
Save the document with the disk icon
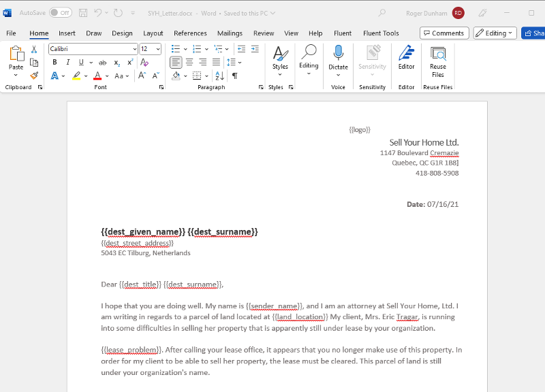[83, 13]
